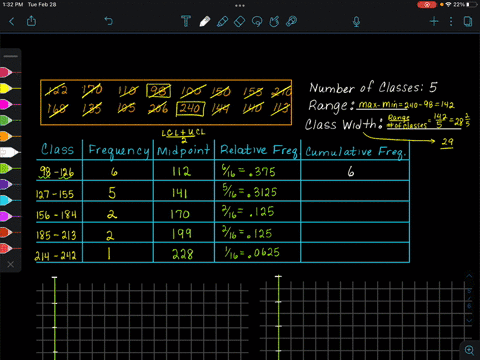Tap the 'Number of Classes: 5' note

373,88
